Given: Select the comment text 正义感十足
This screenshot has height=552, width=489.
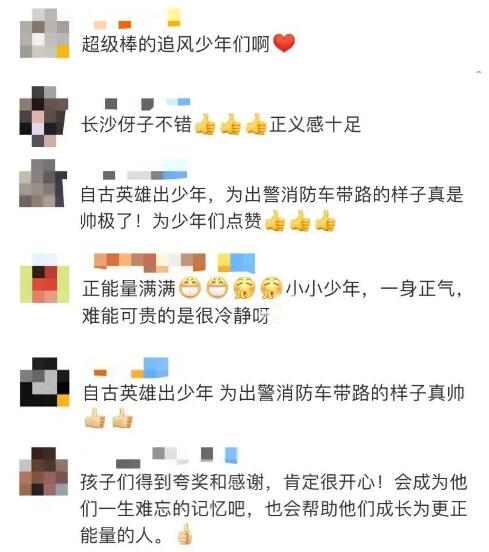Looking at the screenshot, I should click(x=315, y=124).
